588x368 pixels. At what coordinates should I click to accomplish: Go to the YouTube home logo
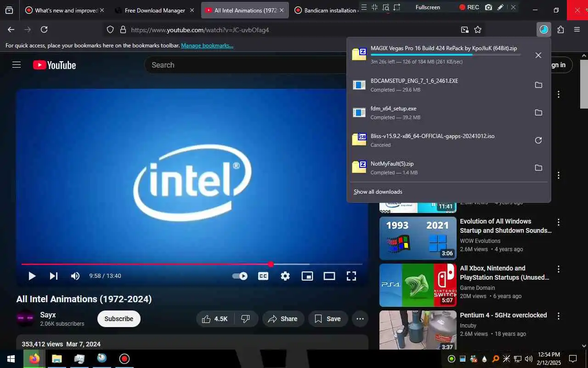click(54, 65)
